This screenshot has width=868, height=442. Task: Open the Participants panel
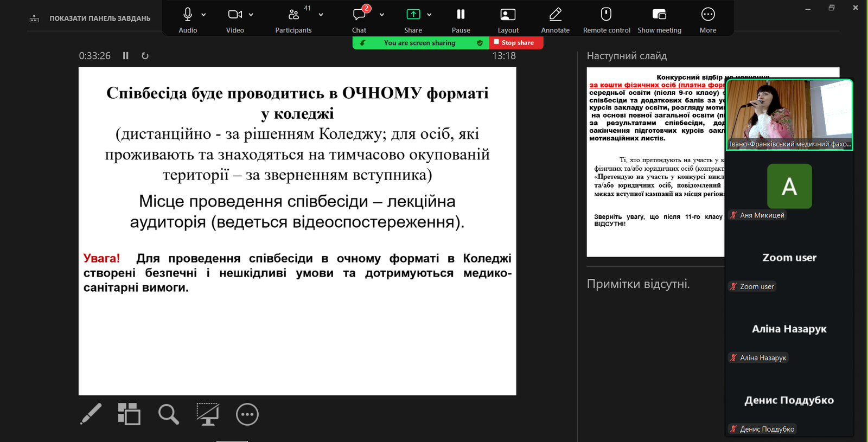coord(293,15)
